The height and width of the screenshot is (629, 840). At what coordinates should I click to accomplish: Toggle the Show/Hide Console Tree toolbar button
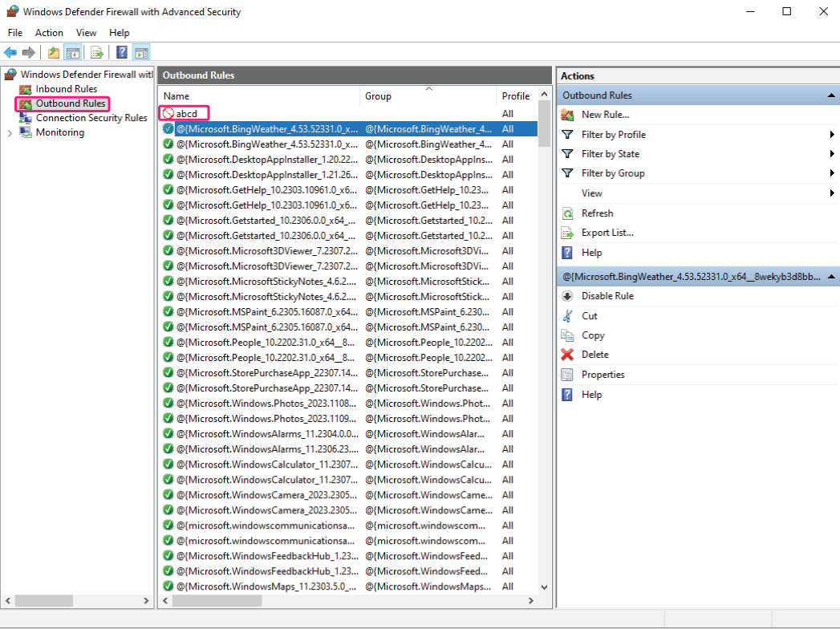coord(73,53)
